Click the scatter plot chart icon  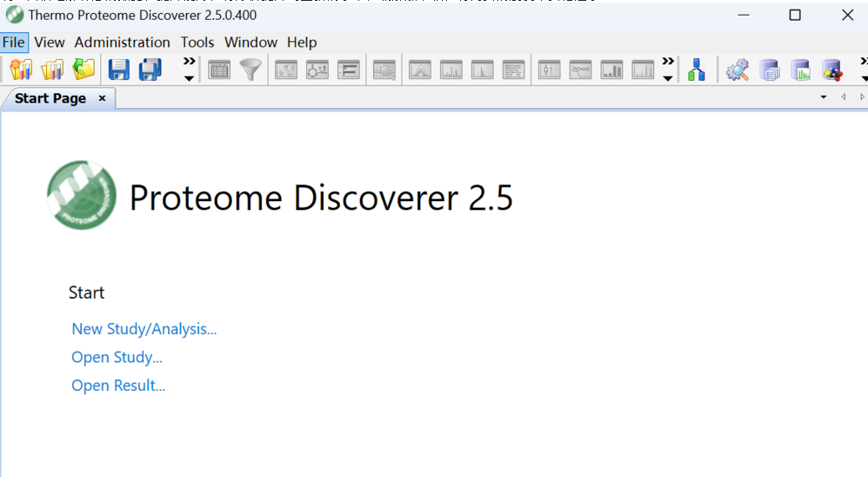(x=286, y=71)
